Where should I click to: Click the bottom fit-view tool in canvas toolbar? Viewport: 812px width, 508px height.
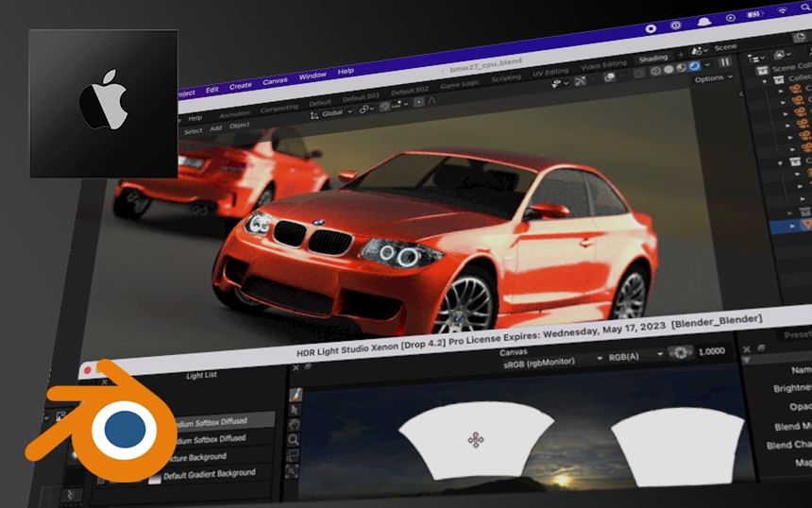pos(292,471)
